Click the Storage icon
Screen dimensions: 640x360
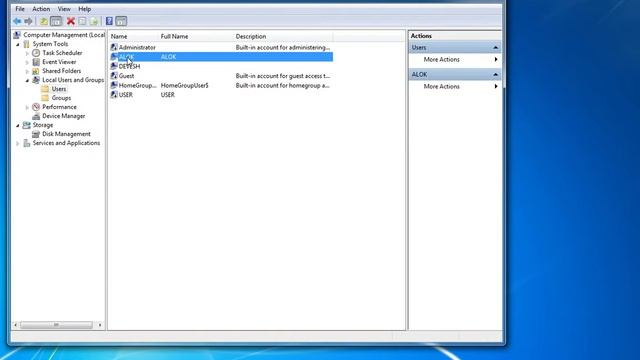point(27,125)
